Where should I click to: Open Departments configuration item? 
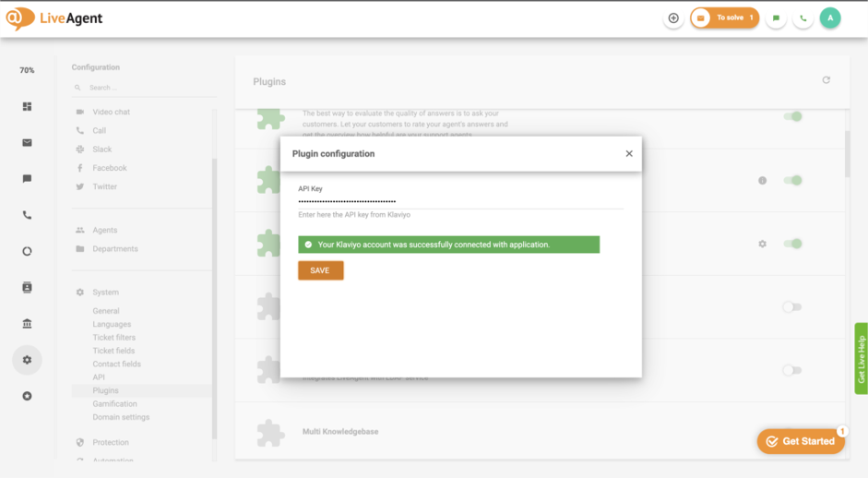pyautogui.click(x=114, y=249)
